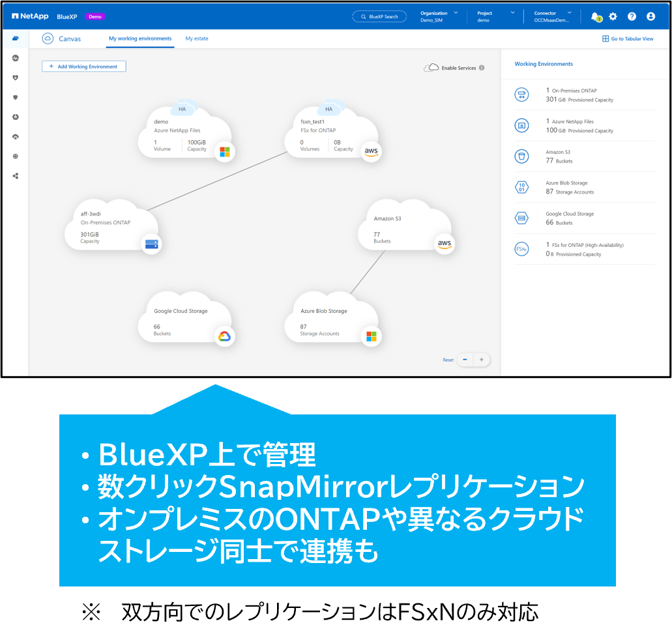The width and height of the screenshot is (672, 636).
Task: Click the BlueXP Search field
Action: pyautogui.click(x=380, y=17)
